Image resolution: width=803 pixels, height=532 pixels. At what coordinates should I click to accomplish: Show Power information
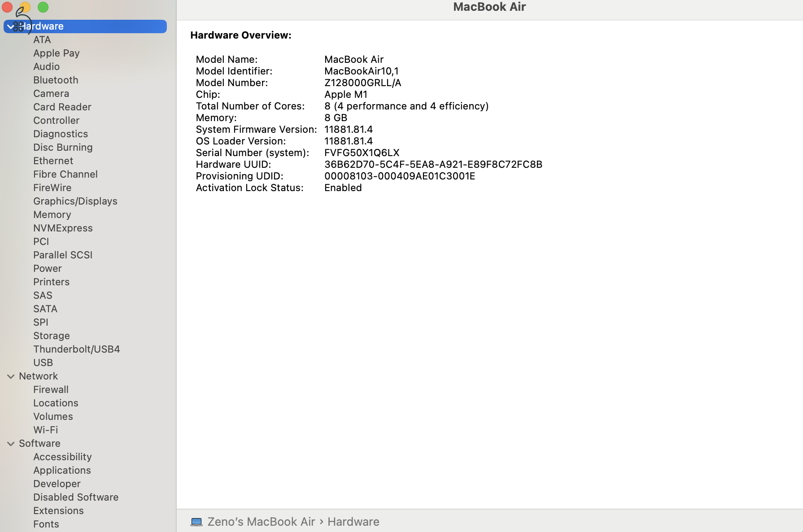coord(48,269)
